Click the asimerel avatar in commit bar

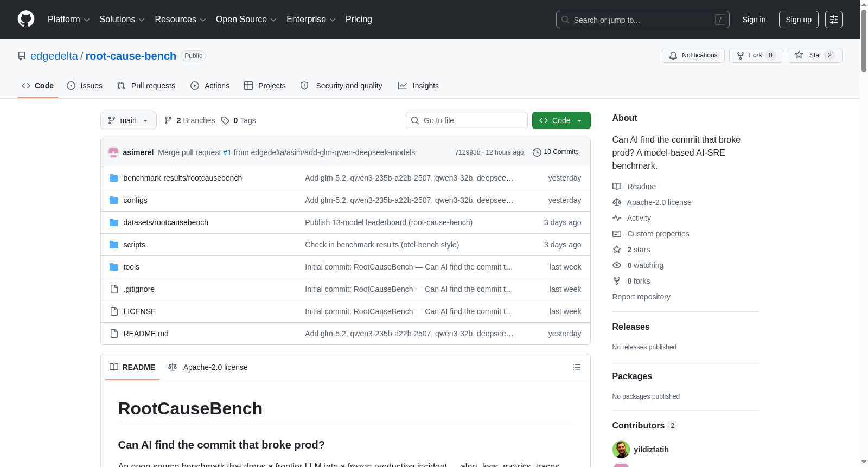pos(113,152)
